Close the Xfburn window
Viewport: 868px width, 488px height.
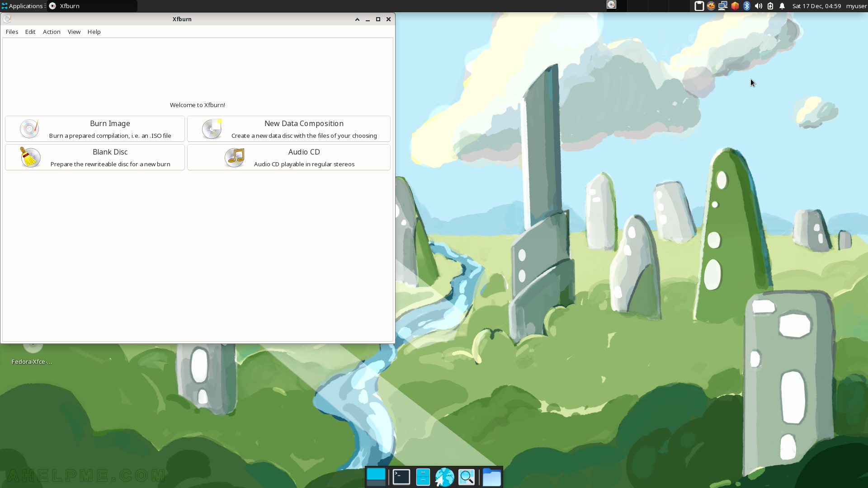click(388, 19)
